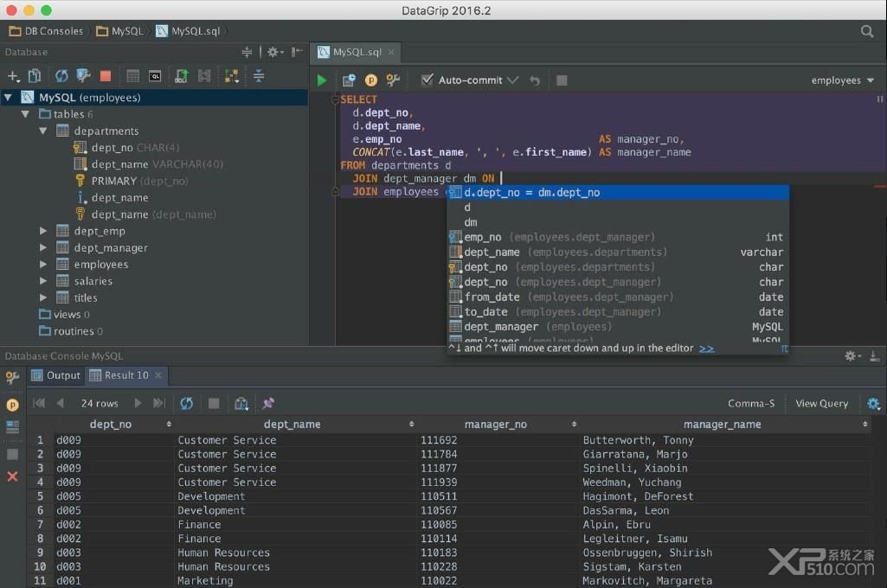Click the blue gear in result toolbar

873,403
